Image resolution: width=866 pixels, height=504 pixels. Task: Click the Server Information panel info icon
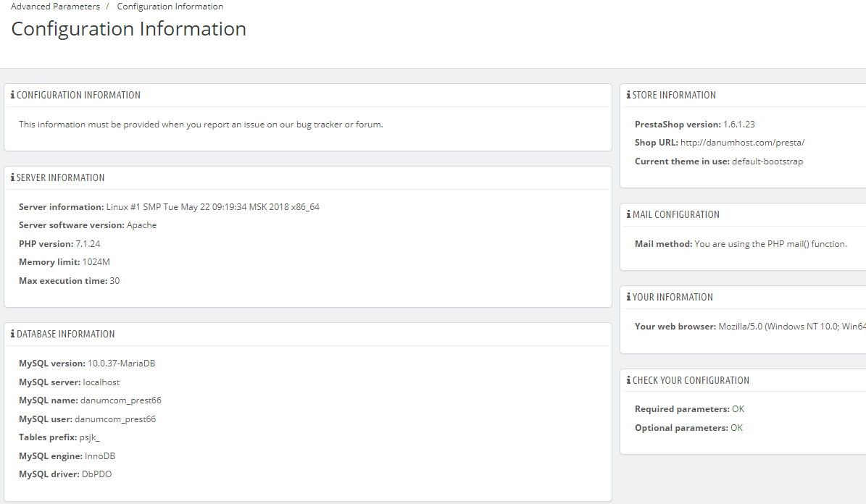pos(12,177)
